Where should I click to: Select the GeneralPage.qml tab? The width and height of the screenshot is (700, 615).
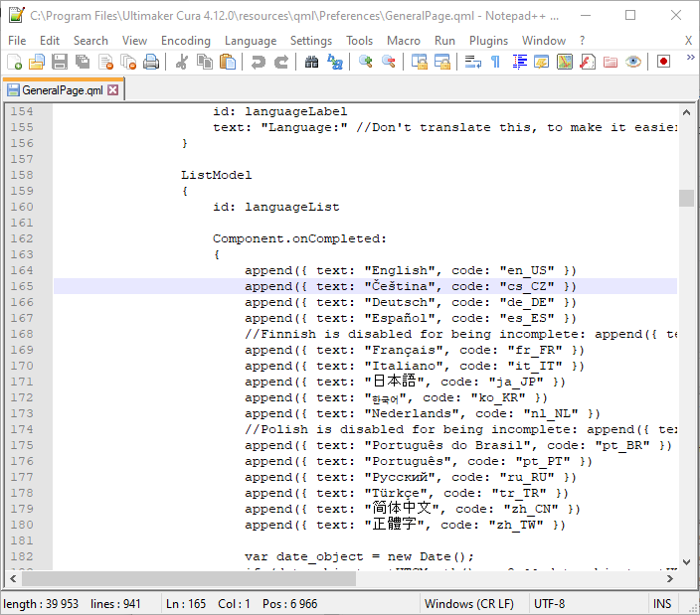tap(63, 90)
